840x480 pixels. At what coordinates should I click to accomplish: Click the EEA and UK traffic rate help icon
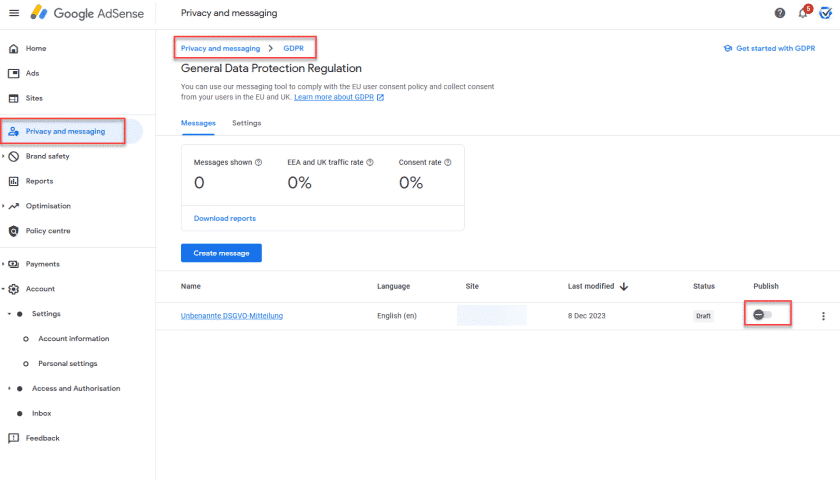pyautogui.click(x=371, y=162)
